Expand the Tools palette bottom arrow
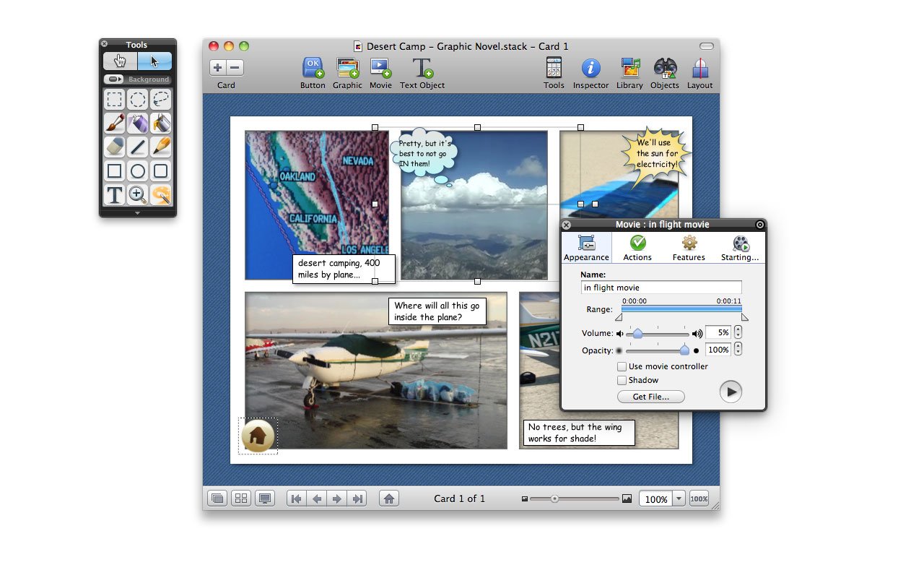This screenshot has width=924, height=578. pyautogui.click(x=138, y=213)
